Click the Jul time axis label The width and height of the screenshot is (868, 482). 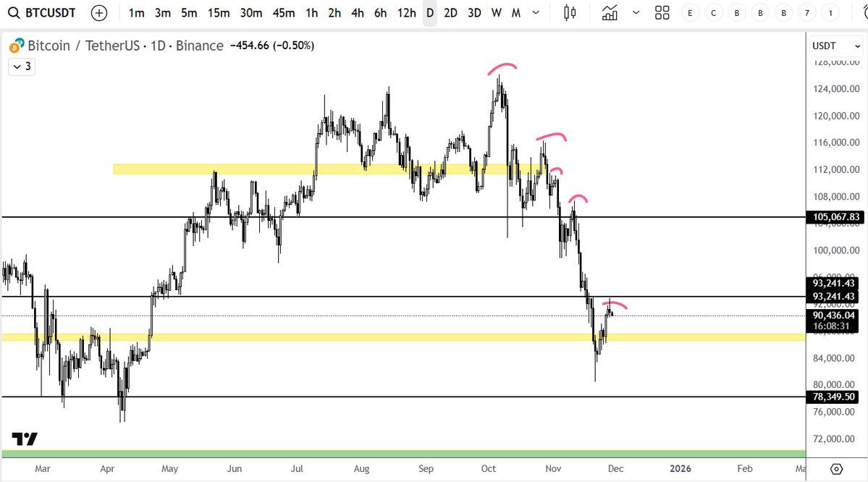click(x=298, y=469)
